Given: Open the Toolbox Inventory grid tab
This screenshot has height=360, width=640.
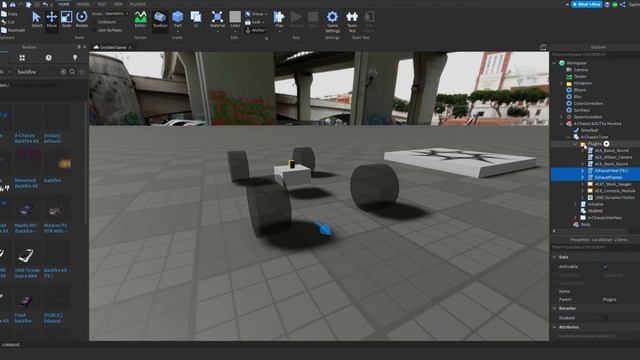Looking at the screenshot, I should point(22,58).
